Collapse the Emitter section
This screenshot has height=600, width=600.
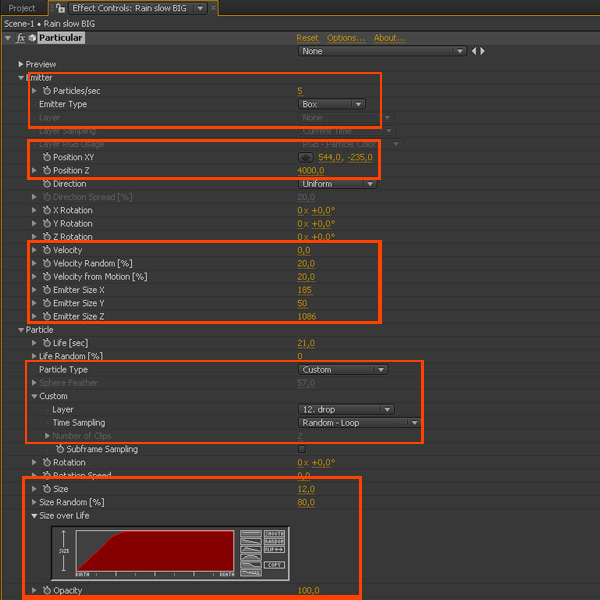(21, 78)
